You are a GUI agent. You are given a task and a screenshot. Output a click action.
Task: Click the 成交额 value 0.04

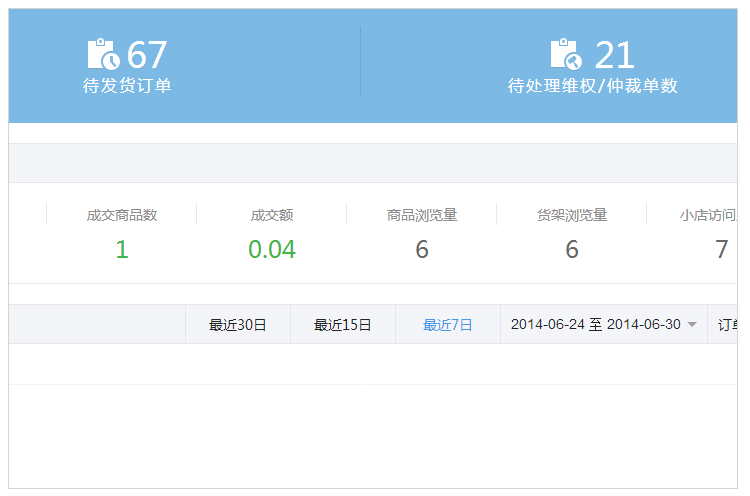pyautogui.click(x=272, y=249)
